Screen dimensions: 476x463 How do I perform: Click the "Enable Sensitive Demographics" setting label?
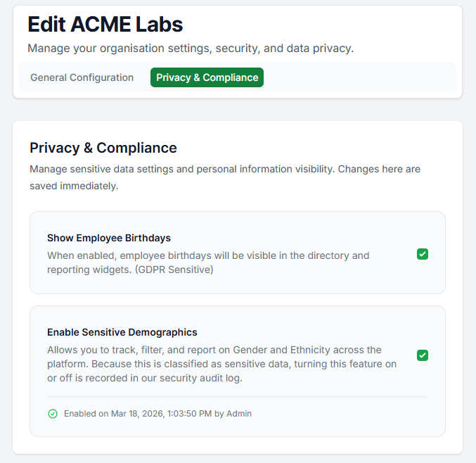tap(122, 332)
